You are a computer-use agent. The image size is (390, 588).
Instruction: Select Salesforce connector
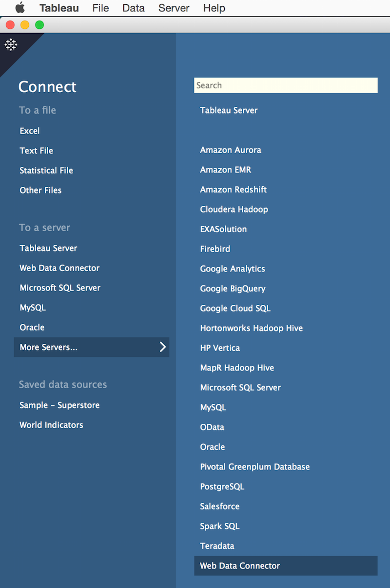point(220,507)
